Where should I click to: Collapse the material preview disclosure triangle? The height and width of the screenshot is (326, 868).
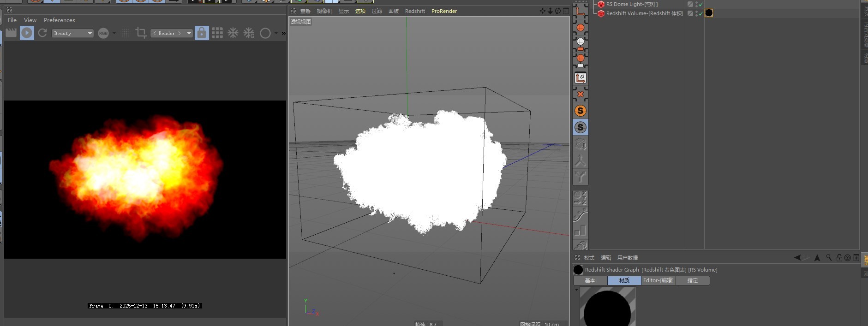click(576, 290)
